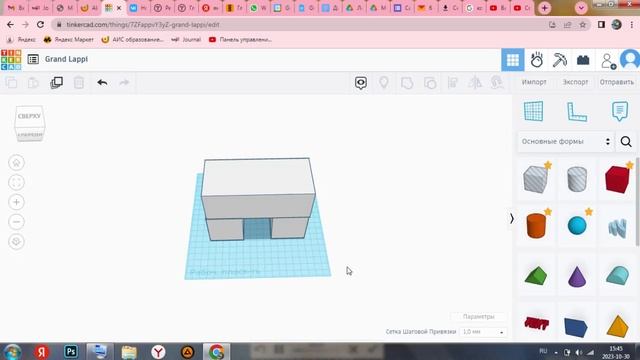Pick the blue Sphere shape
640x360 pixels.
tap(577, 226)
